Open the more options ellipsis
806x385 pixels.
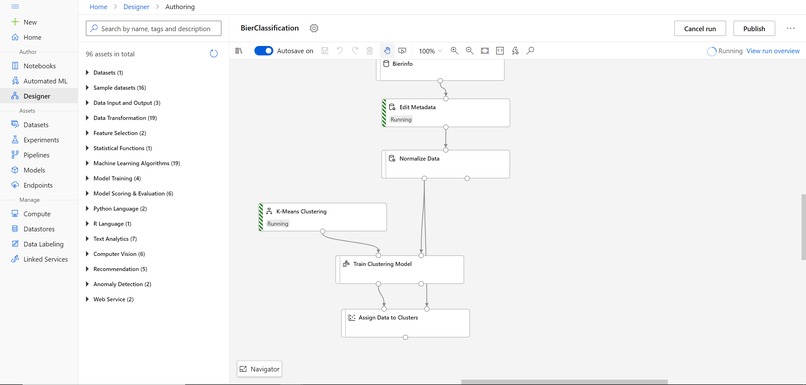coord(791,29)
